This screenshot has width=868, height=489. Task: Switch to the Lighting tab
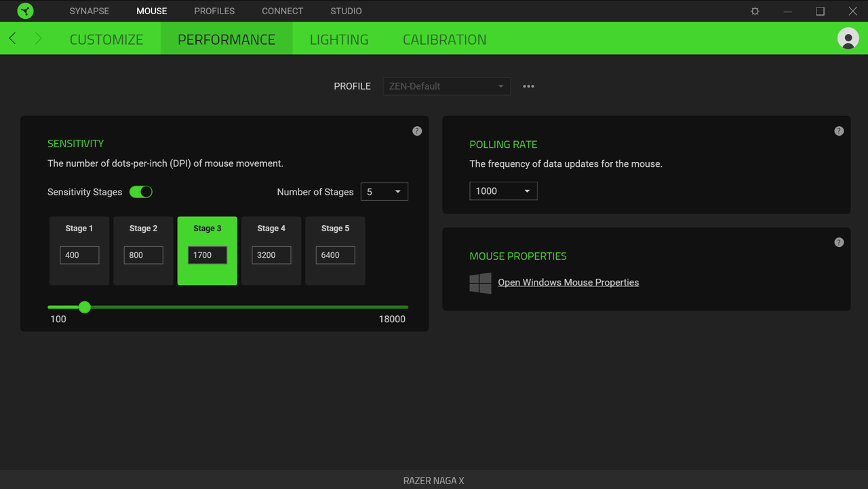pyautogui.click(x=339, y=39)
